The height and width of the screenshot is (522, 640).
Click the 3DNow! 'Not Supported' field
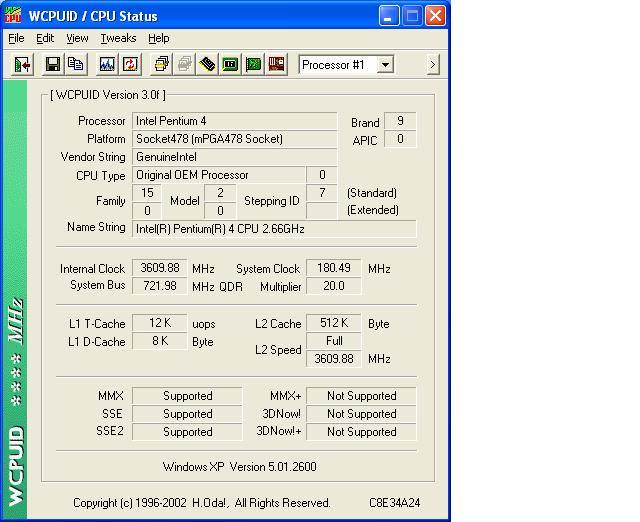click(x=361, y=413)
